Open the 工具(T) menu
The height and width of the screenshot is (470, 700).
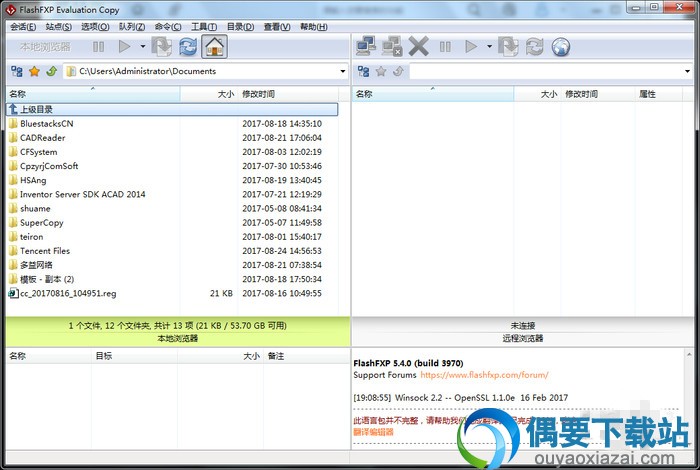204,27
